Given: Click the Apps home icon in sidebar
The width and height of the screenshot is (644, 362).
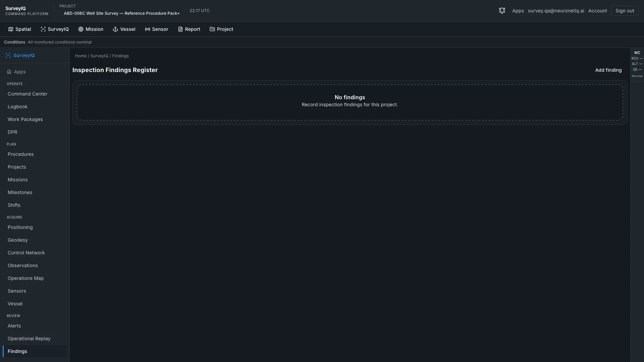Looking at the screenshot, I should [x=9, y=72].
